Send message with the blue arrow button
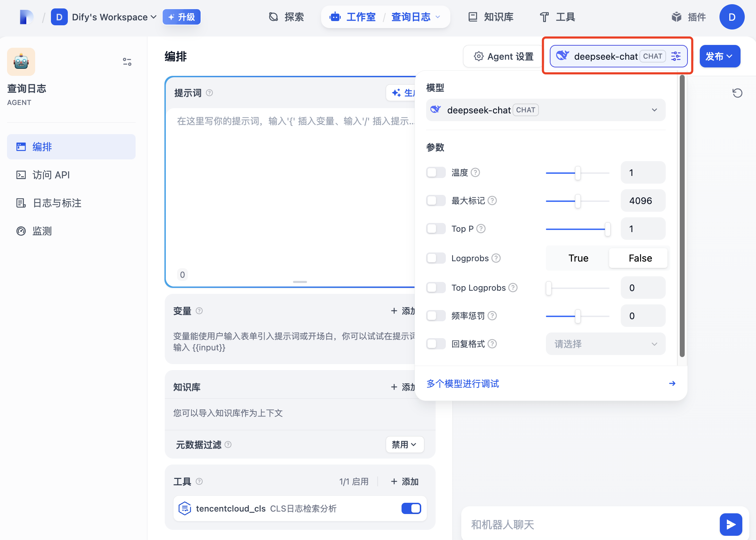Image resolution: width=756 pixels, height=540 pixels. pyautogui.click(x=731, y=524)
